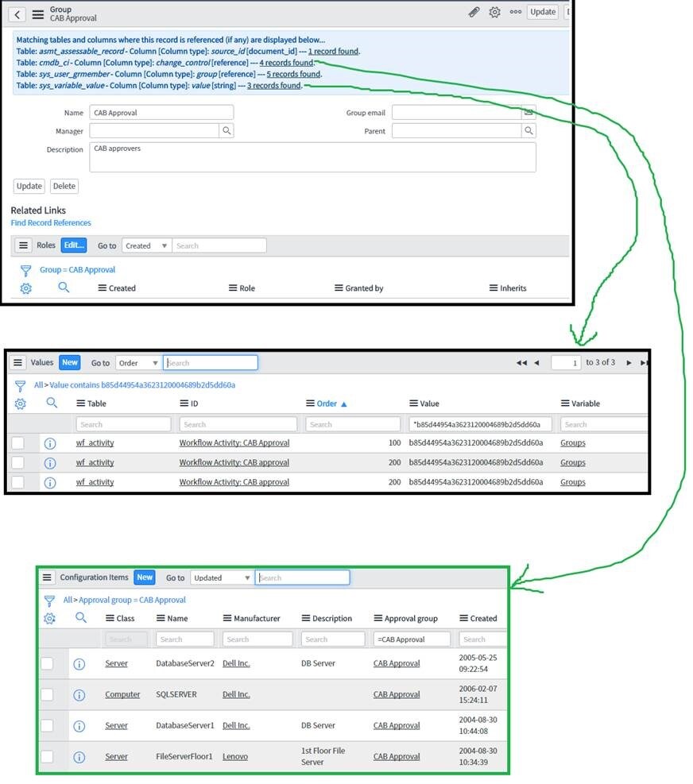The height and width of the screenshot is (784, 693).
Task: Click New button in Values list
Action: [x=70, y=362]
